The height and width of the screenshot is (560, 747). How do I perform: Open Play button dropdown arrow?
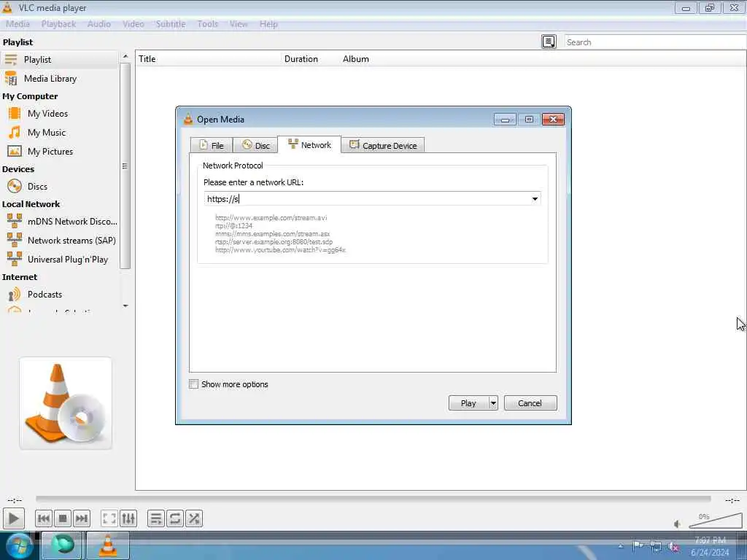coord(493,403)
